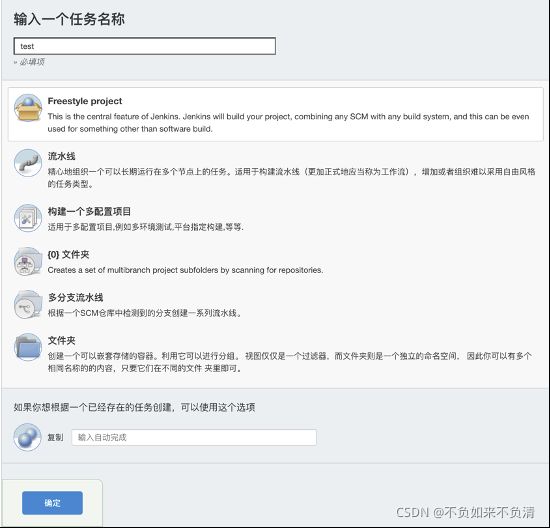Image resolution: width=550 pixels, height=528 pixels.
Task: Click the Freestyle project box icon
Action: 28,108
